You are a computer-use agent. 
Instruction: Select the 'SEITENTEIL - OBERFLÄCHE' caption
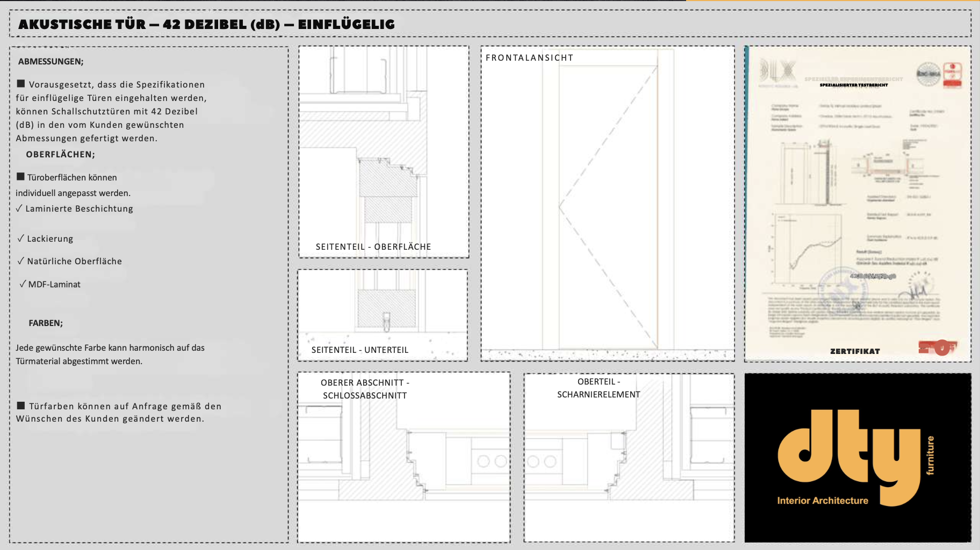pyautogui.click(x=373, y=247)
